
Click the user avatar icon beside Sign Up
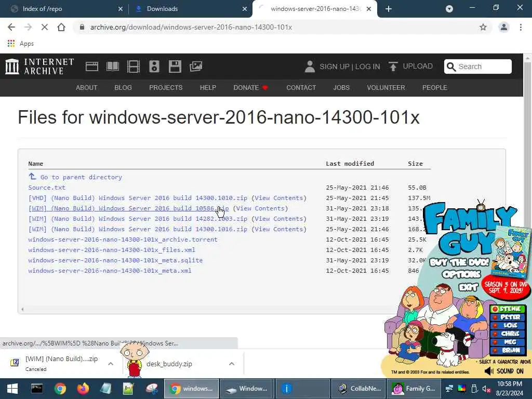point(310,66)
